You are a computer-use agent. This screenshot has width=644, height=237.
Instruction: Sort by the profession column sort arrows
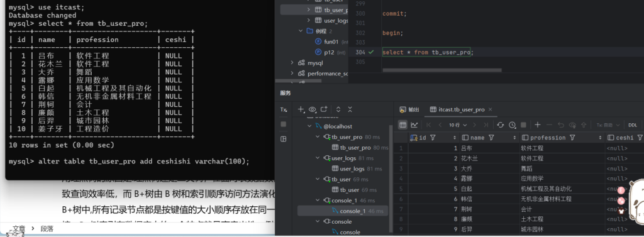click(x=599, y=138)
